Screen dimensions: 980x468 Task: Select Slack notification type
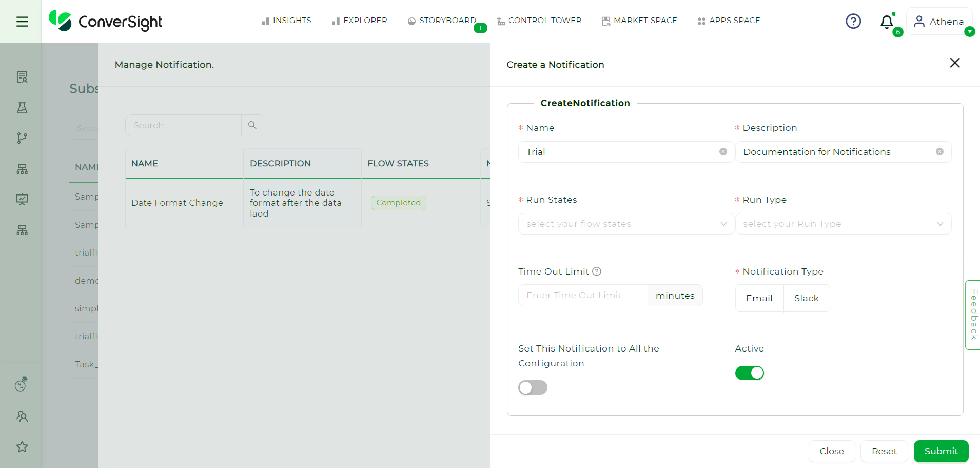(806, 298)
